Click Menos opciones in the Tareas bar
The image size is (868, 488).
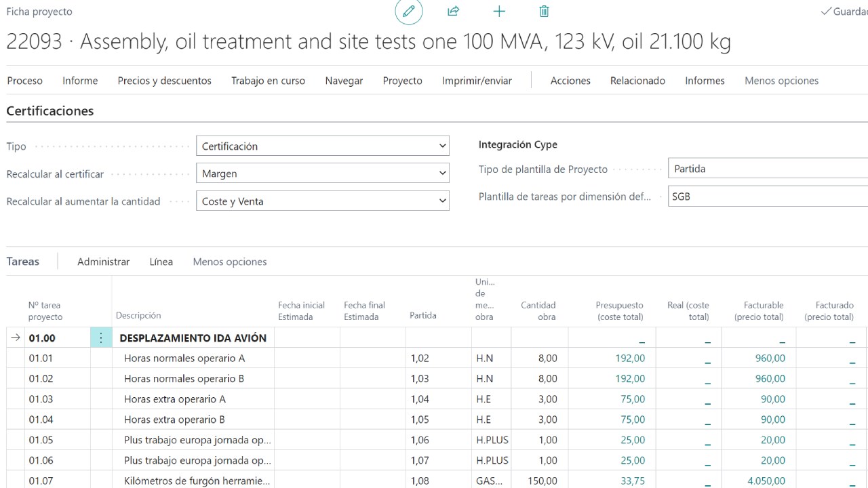(x=230, y=262)
